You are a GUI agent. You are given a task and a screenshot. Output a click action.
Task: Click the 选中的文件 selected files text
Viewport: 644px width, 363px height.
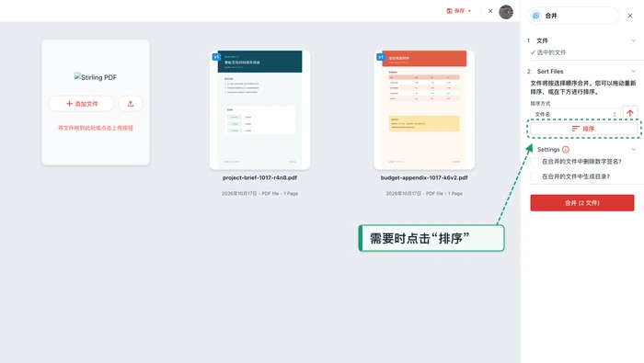551,52
